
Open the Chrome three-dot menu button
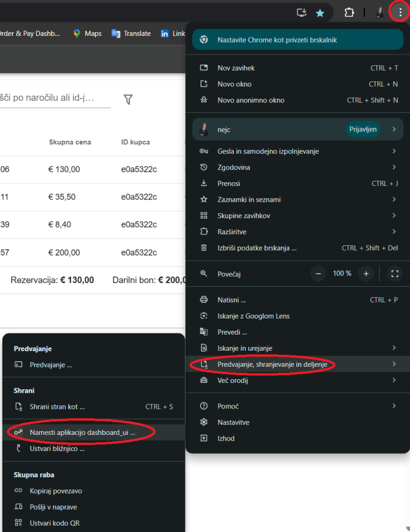coord(401,12)
